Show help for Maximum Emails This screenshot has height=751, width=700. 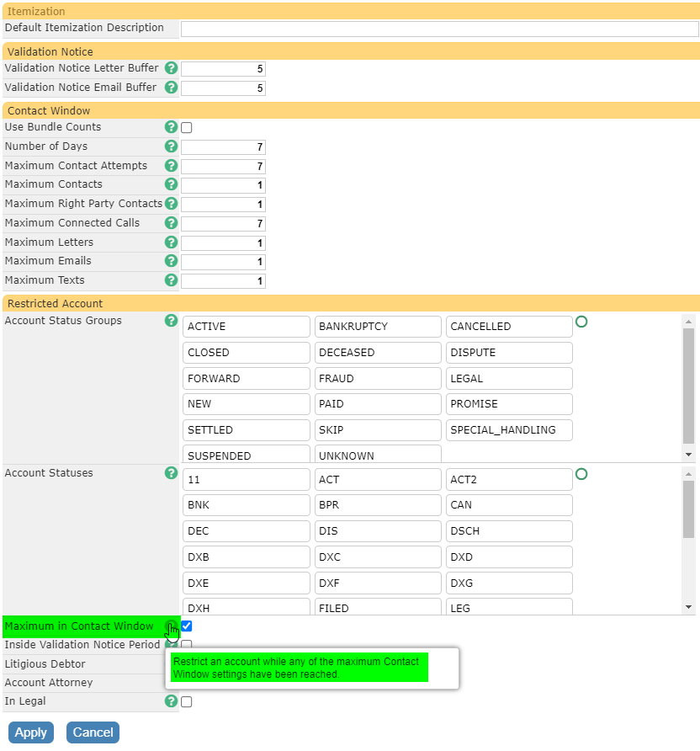(171, 260)
